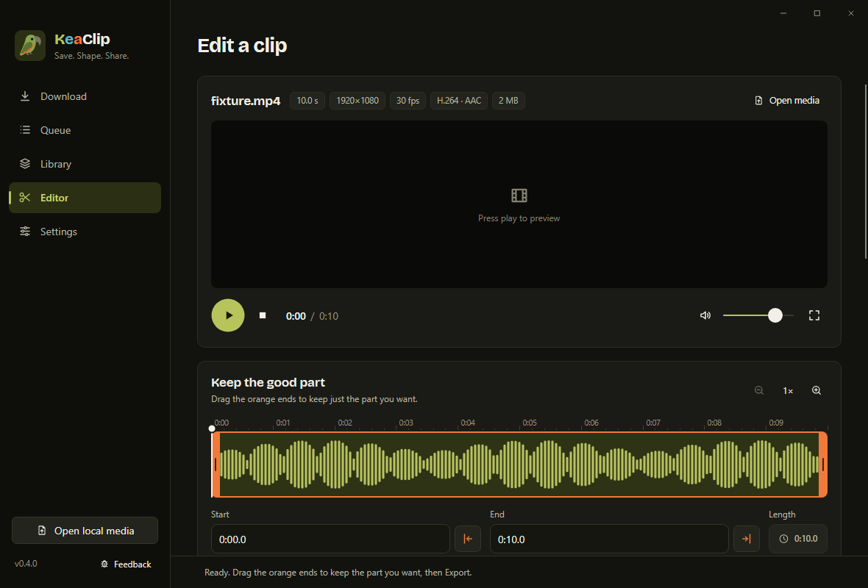Click the film strip preview placeholder icon
This screenshot has height=588, width=868.
[x=519, y=196]
